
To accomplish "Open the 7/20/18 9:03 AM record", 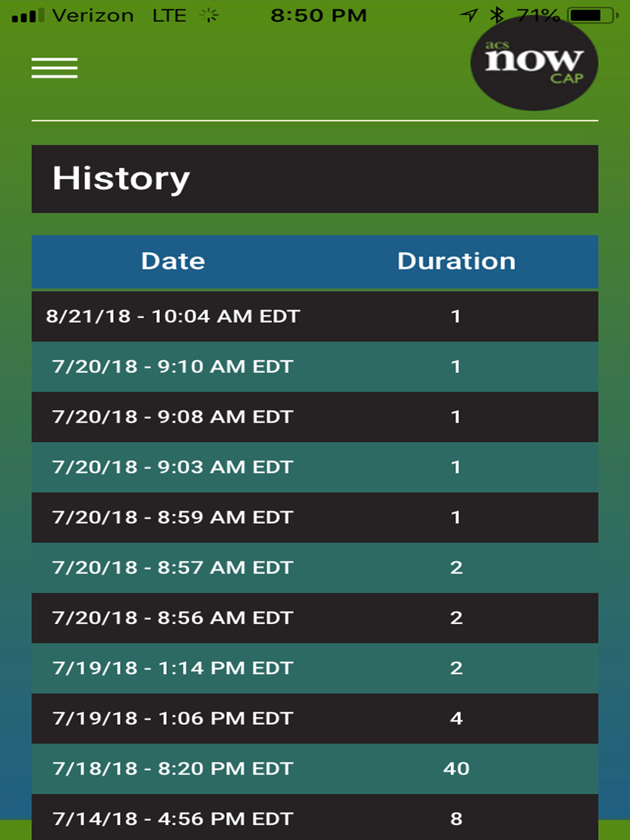I will pos(173,467).
